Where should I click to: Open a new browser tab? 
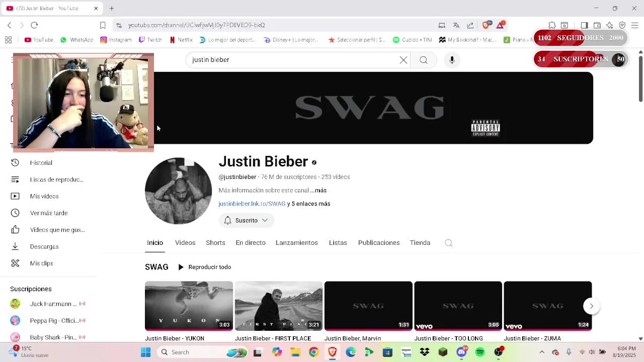point(112,9)
